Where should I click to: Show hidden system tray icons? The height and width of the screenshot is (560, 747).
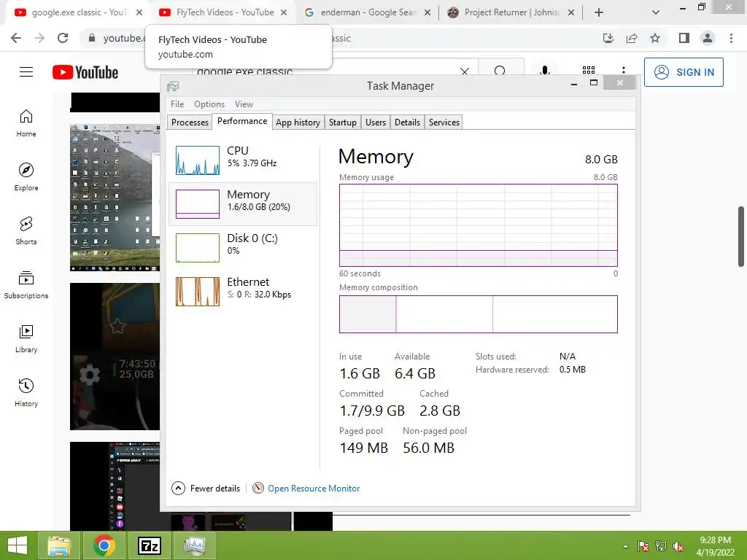[625, 546]
